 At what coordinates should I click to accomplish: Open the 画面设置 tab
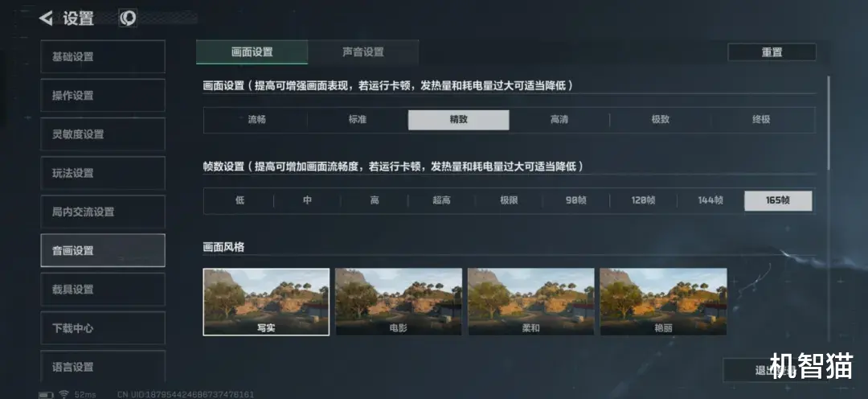(x=252, y=52)
